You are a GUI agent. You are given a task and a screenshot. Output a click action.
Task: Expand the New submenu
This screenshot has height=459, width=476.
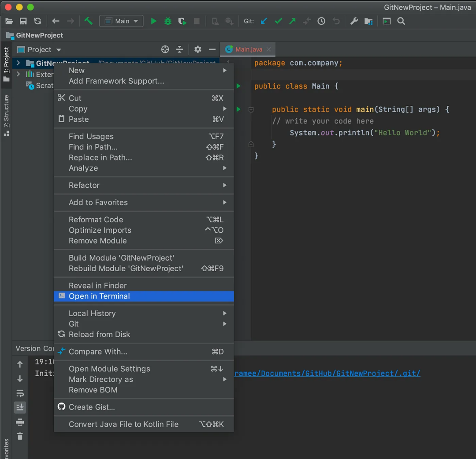[144, 71]
